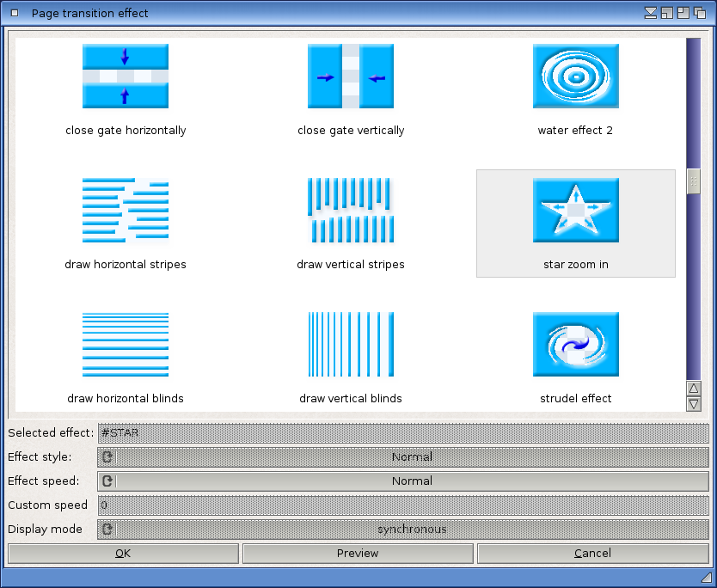
Task: Click the Custom speed input field
Action: [x=403, y=505]
